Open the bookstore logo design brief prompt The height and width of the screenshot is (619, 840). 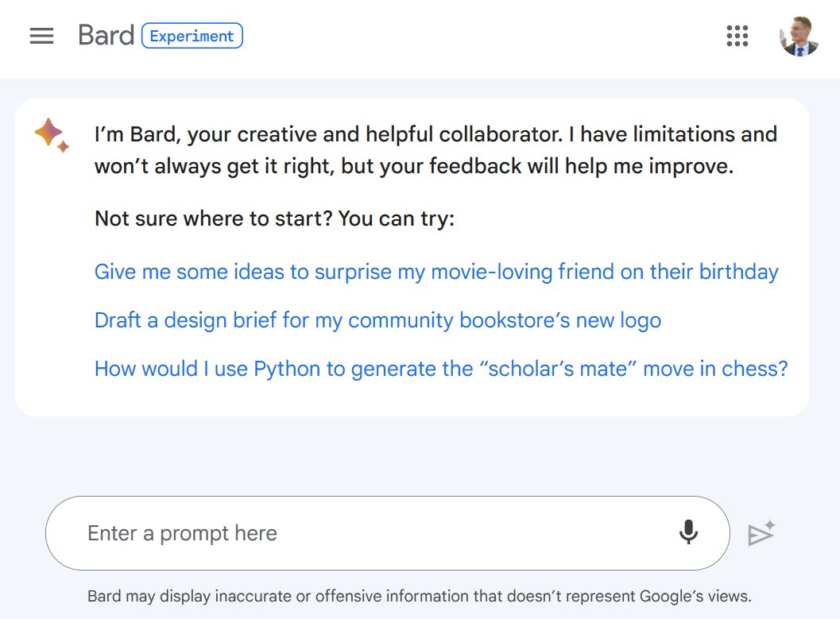click(377, 320)
